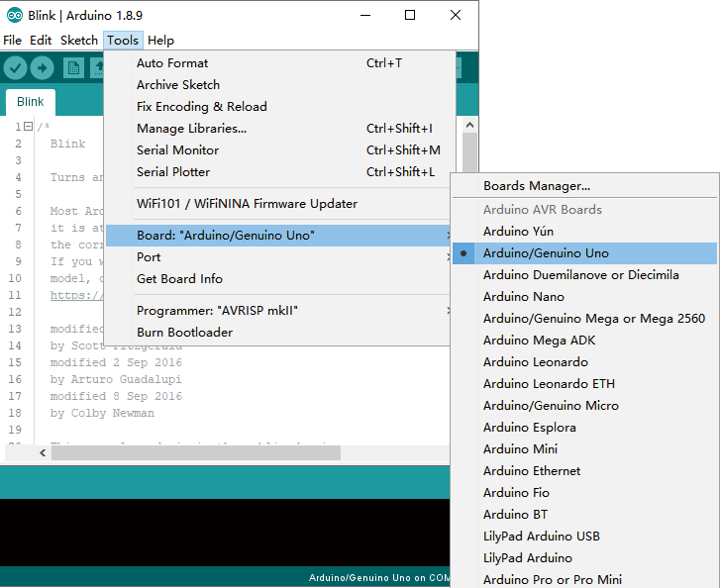Open the Sketch menu
The height and width of the screenshot is (588, 720).
tap(79, 41)
